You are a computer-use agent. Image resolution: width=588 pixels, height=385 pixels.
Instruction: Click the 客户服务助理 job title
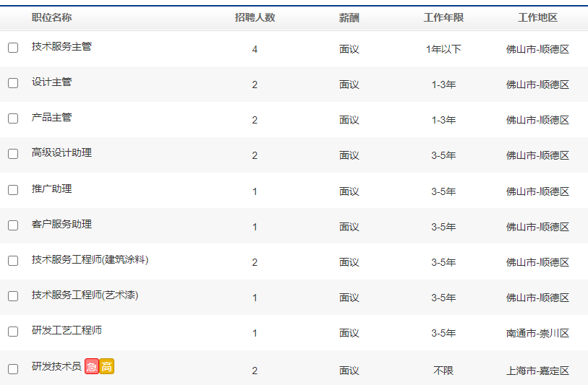click(x=61, y=224)
